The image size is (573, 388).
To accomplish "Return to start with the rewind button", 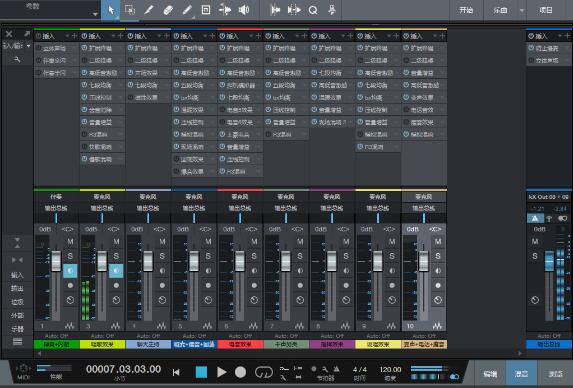I will click(176, 372).
